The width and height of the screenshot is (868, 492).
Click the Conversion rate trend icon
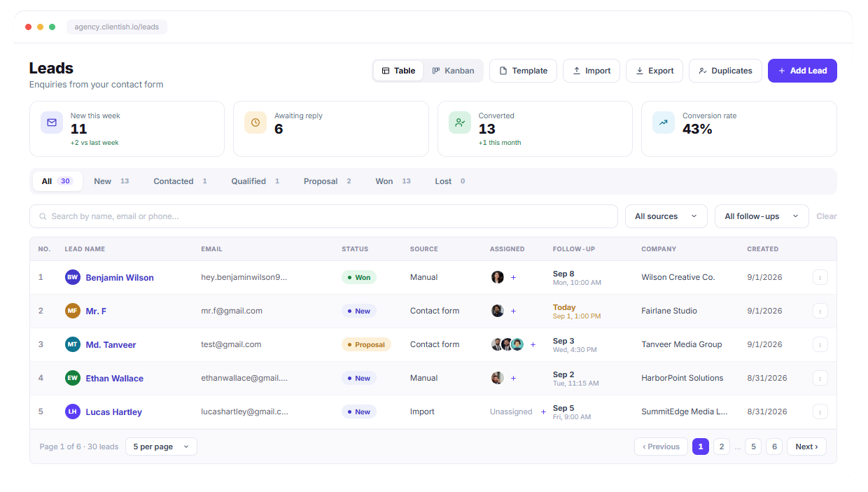pos(664,122)
